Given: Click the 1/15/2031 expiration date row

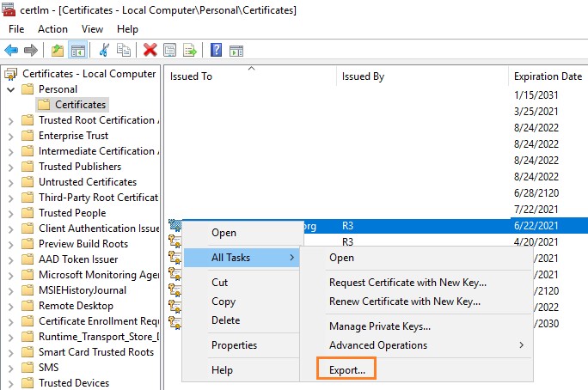Looking at the screenshot, I should click(x=536, y=95).
